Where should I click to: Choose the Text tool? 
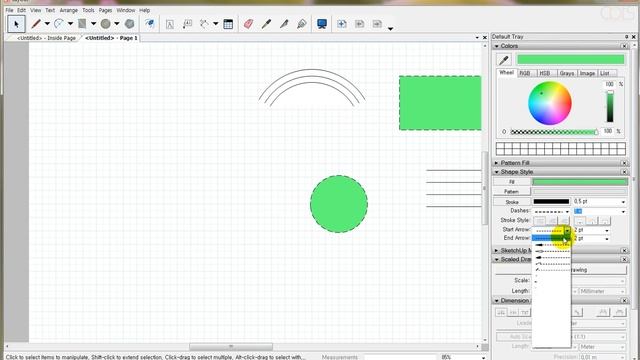point(169,24)
